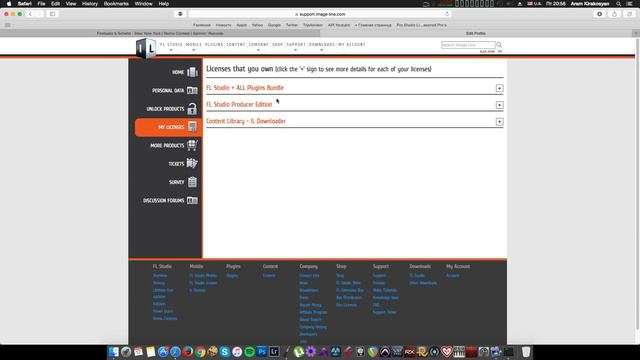Open macOS Spotlight search icon
The image size is (640, 360).
[619, 4]
